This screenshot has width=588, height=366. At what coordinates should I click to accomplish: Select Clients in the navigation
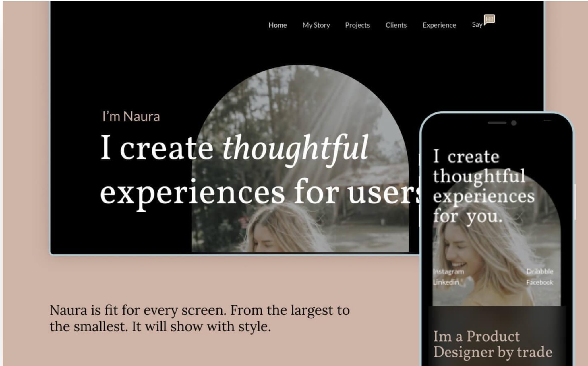pos(396,25)
